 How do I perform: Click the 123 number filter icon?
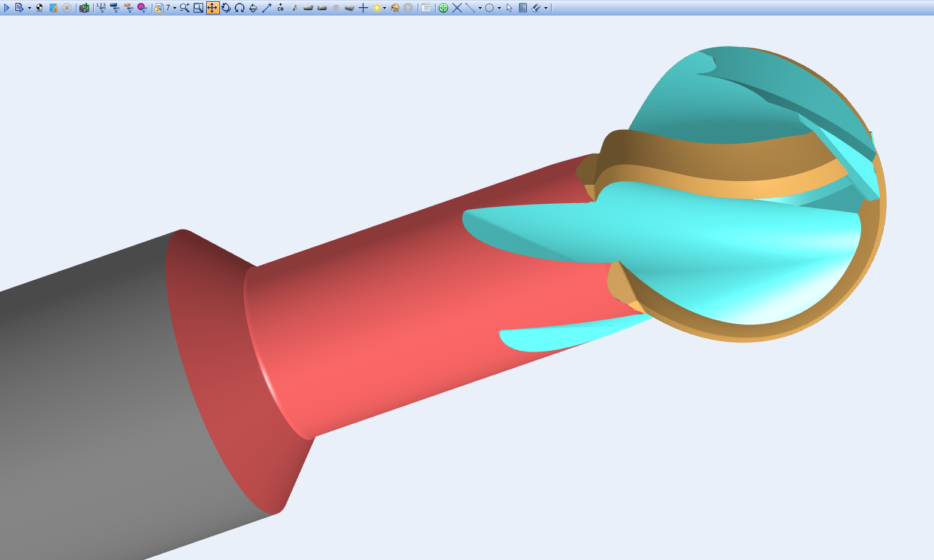click(x=101, y=8)
